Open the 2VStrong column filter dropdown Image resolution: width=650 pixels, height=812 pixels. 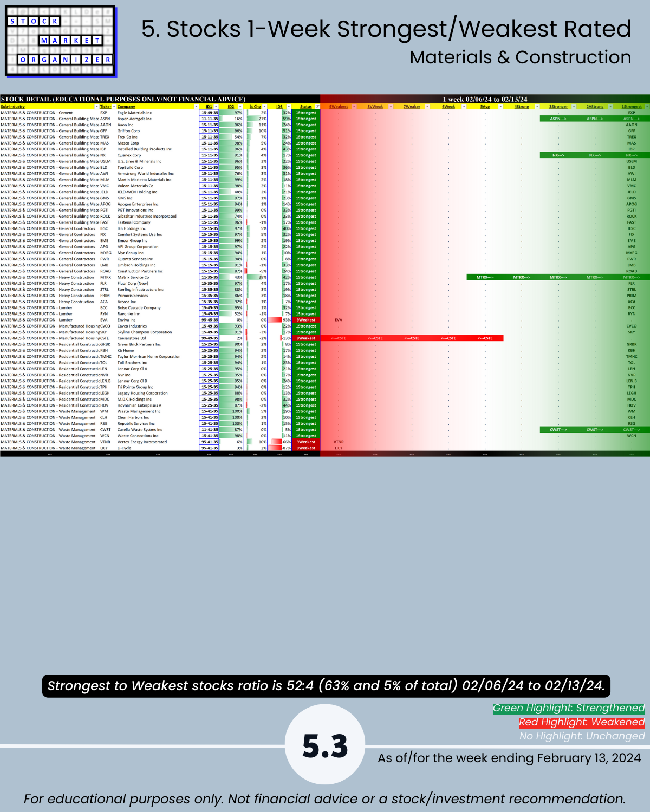(x=610, y=107)
